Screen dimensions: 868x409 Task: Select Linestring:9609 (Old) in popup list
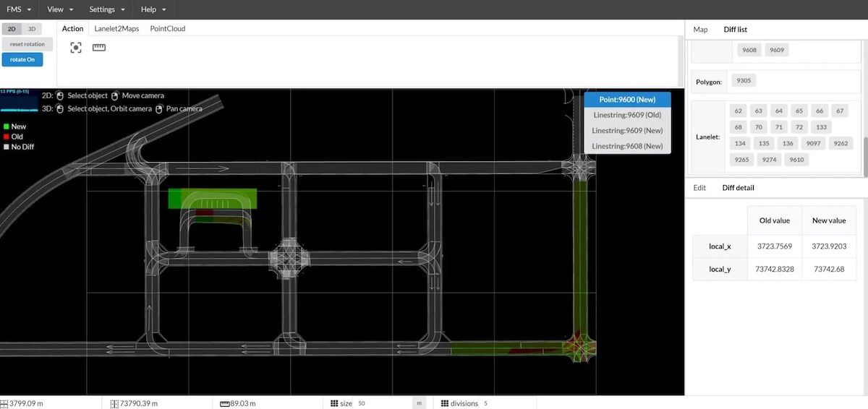click(627, 115)
